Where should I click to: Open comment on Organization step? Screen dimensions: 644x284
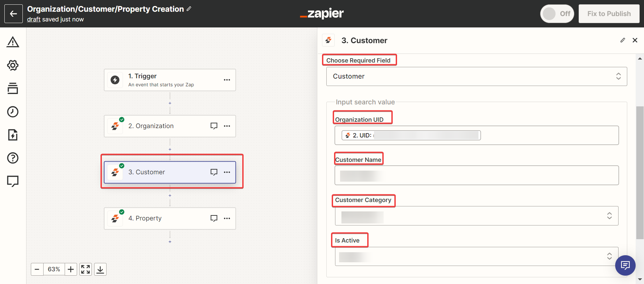(x=214, y=126)
